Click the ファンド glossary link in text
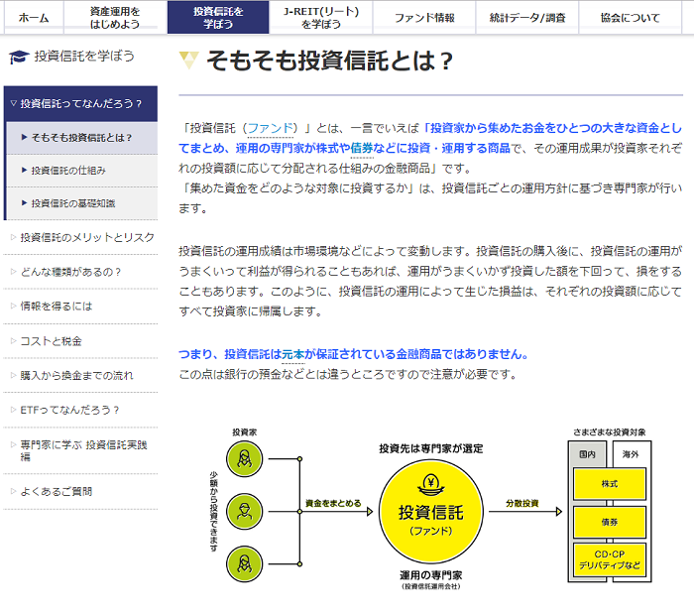Screen dimensions: 694x616 270,128
